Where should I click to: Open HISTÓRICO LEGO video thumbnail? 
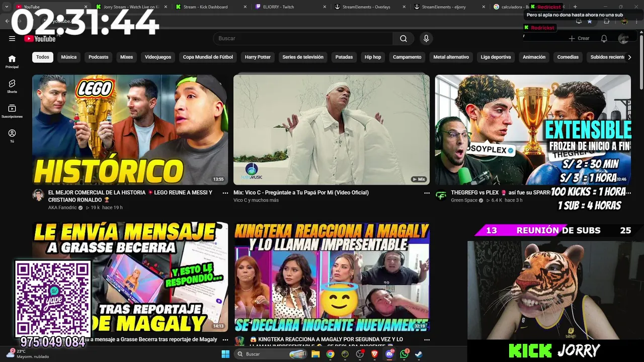(x=130, y=130)
